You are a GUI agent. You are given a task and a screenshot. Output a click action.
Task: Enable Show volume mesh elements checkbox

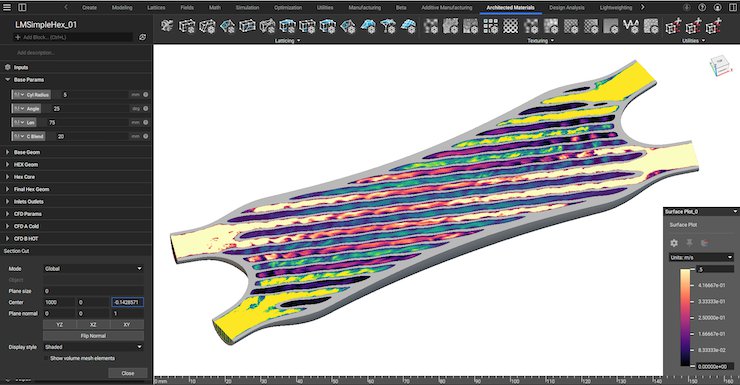coord(46,358)
